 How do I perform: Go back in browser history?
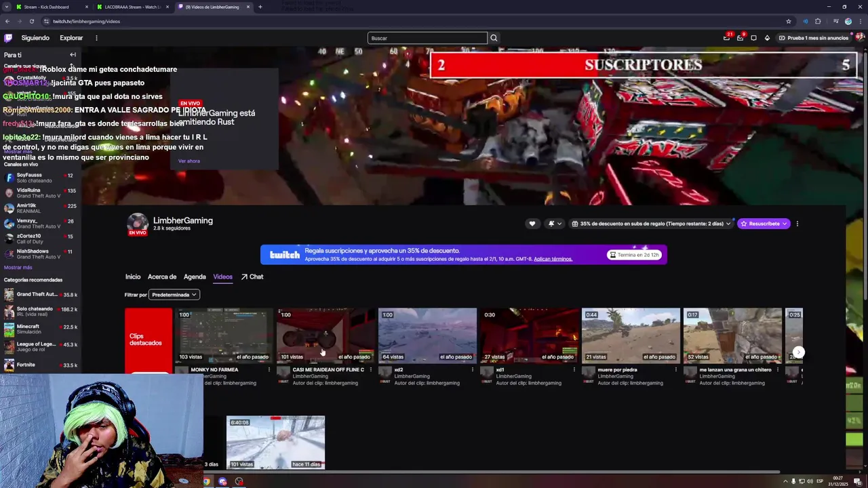[x=7, y=21]
